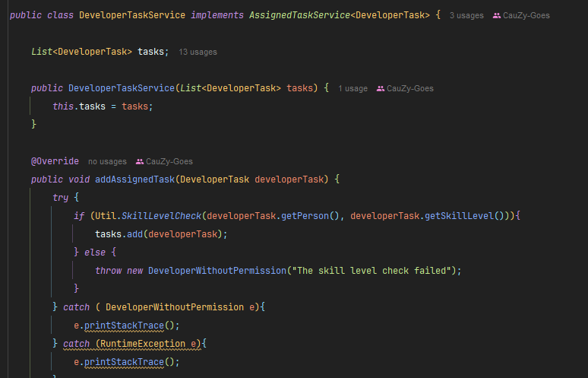Viewport: 588px width, 378px height.
Task: Click the author people icon on the class line
Action: [497, 16]
